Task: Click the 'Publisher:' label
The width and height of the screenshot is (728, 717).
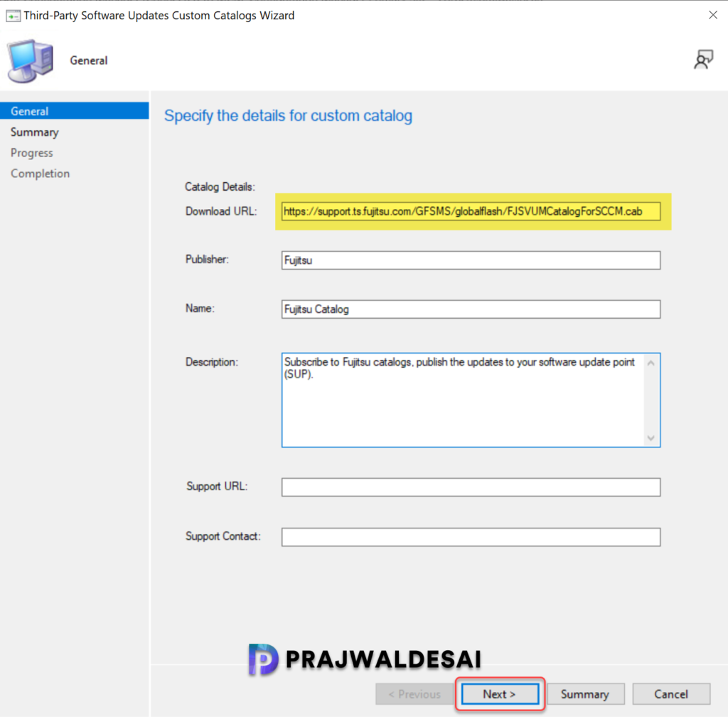Action: coord(207,259)
